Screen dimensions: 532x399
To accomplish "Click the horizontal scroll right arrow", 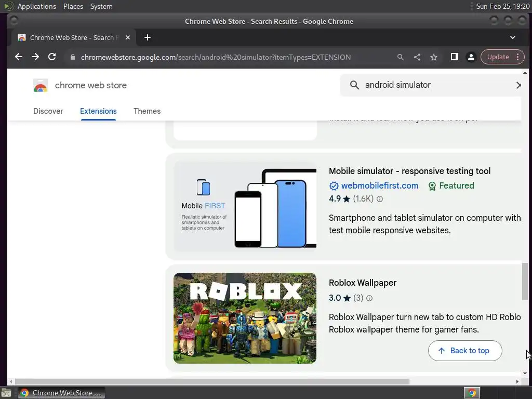I will coord(517,381).
